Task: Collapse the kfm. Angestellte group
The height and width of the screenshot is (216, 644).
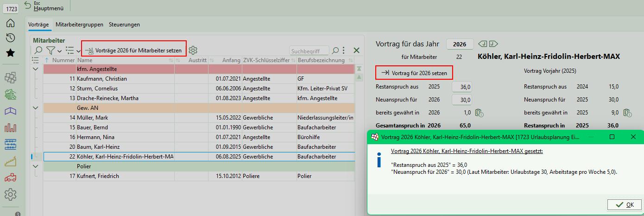Action: click(36, 69)
